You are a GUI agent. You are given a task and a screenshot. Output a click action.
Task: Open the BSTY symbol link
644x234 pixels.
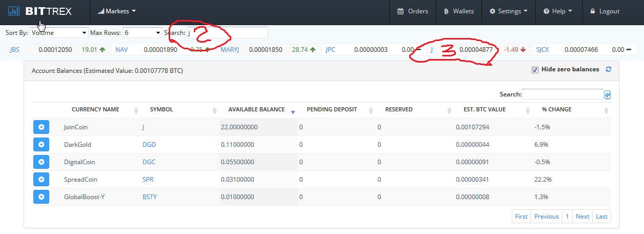(150, 197)
